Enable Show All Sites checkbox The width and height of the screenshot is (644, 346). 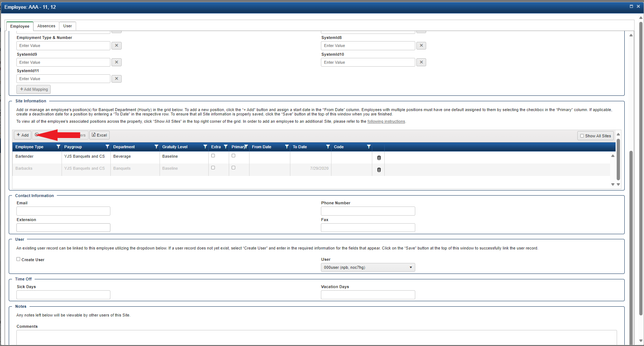582,136
